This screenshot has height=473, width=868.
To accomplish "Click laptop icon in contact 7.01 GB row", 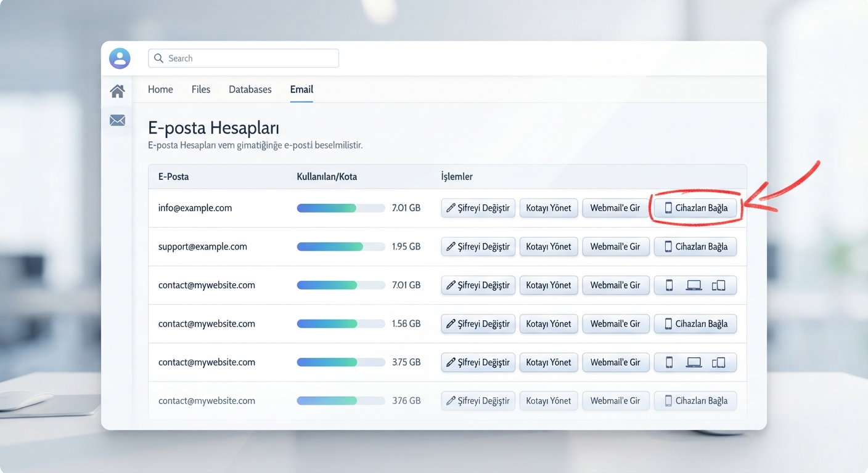I will (x=694, y=285).
